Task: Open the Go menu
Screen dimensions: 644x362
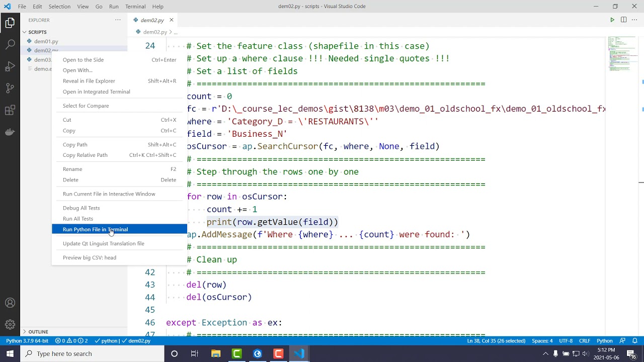Action: [99, 7]
